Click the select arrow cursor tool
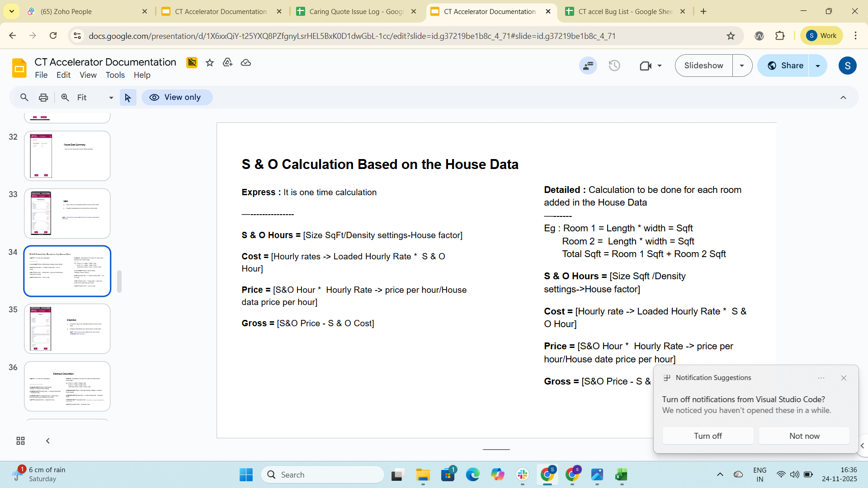This screenshot has width=868, height=488. (x=128, y=98)
